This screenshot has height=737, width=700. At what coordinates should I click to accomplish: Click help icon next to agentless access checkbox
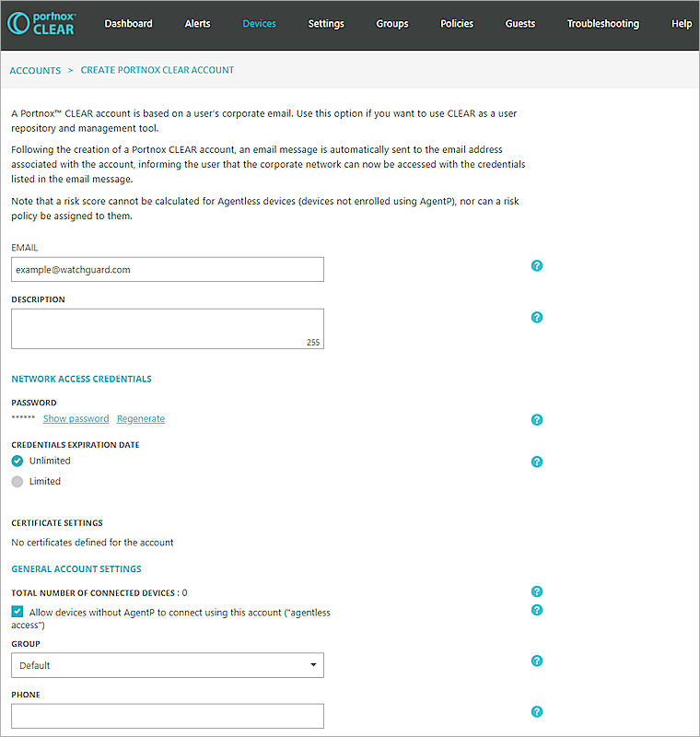pyautogui.click(x=537, y=610)
